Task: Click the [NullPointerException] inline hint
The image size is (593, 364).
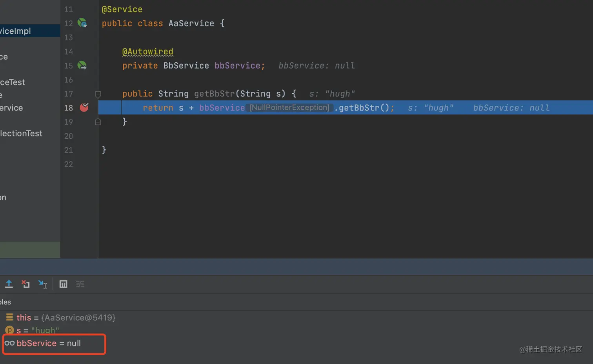Action: (289, 107)
